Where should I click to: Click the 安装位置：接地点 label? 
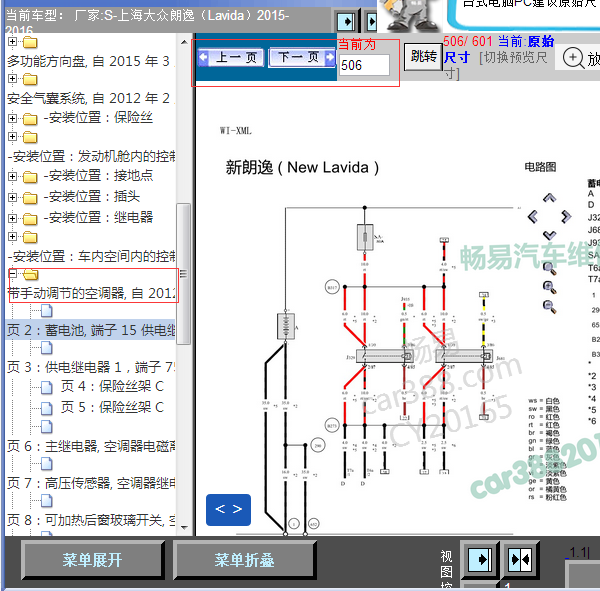(x=98, y=176)
